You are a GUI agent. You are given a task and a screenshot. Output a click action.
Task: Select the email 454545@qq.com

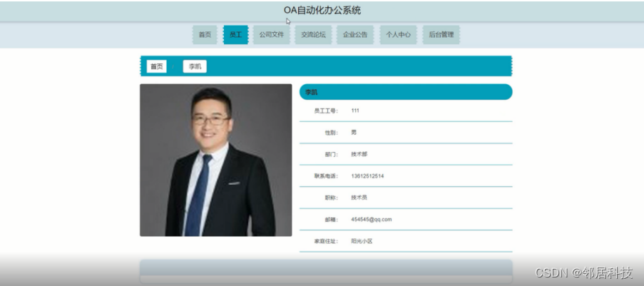[x=372, y=220]
